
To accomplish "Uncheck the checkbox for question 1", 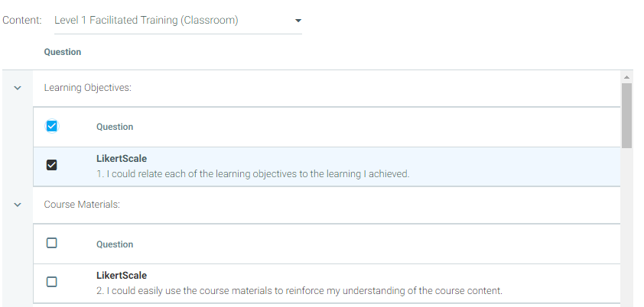I will [x=52, y=165].
